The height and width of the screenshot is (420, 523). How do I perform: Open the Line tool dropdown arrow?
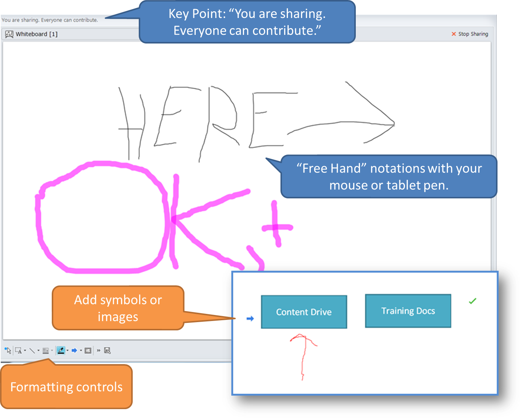38,350
